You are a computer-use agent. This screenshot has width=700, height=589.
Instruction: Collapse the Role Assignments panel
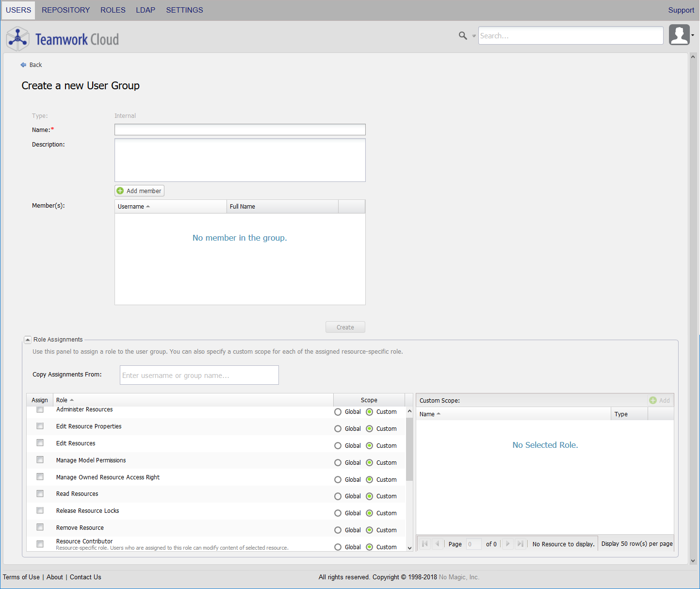point(28,340)
